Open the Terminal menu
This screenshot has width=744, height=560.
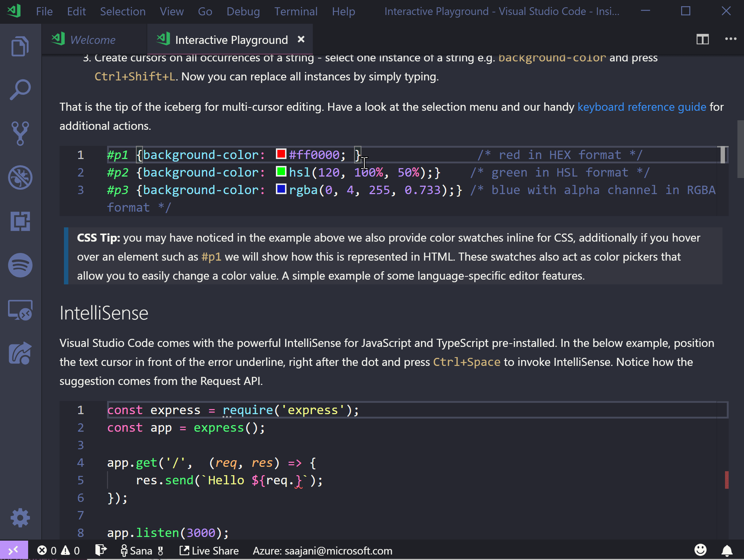coord(296,11)
